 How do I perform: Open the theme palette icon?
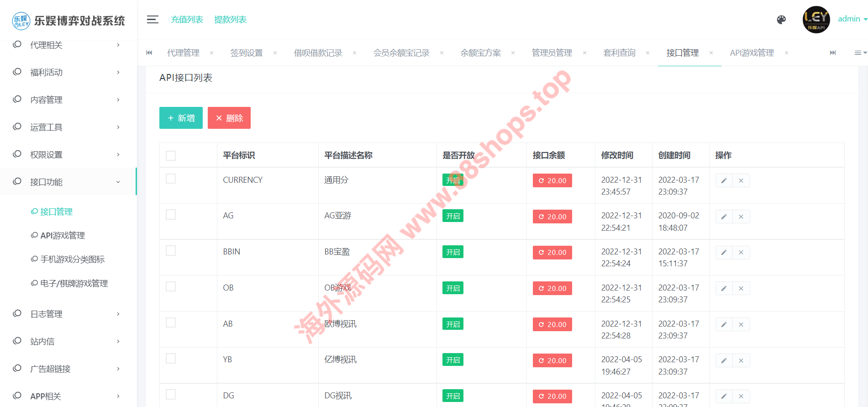pos(781,20)
